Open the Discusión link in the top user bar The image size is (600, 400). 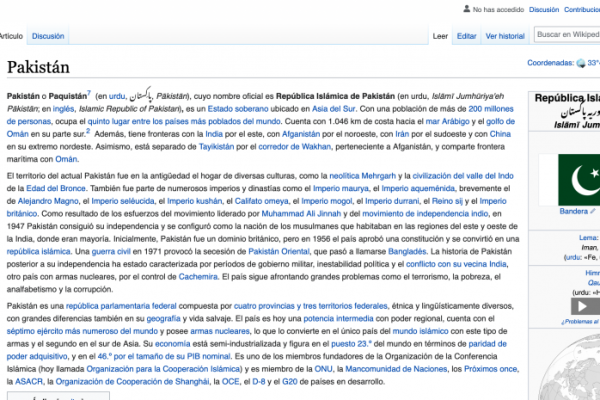pyautogui.click(x=544, y=10)
